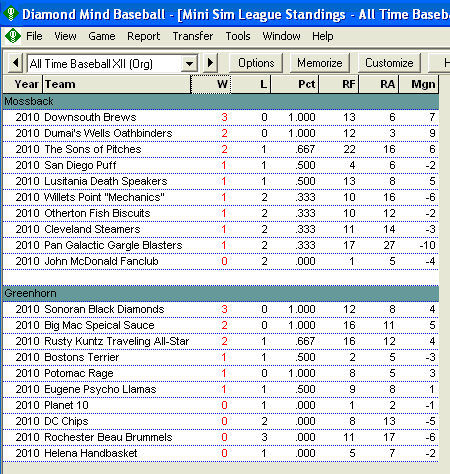450x474 pixels.
Task: Select John McDonald Fanclub team row
Action: tap(221, 261)
